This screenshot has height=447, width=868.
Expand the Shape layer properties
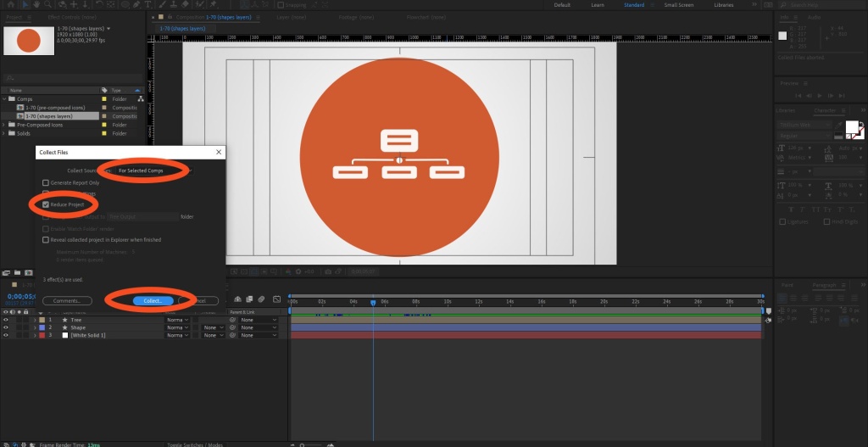[x=35, y=327]
